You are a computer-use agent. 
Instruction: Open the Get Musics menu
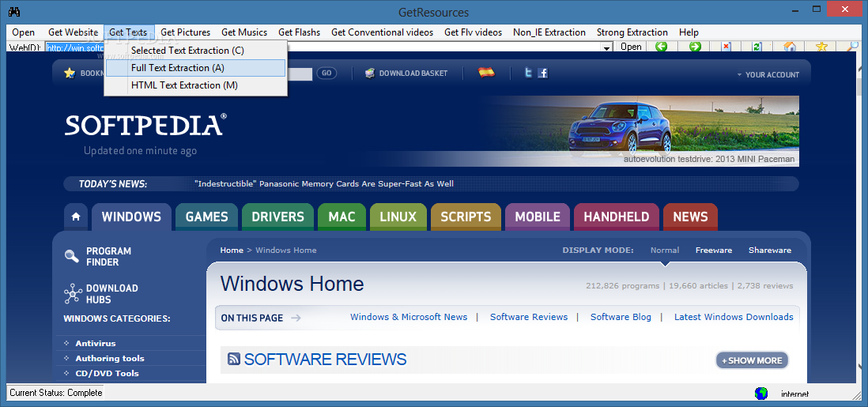244,32
